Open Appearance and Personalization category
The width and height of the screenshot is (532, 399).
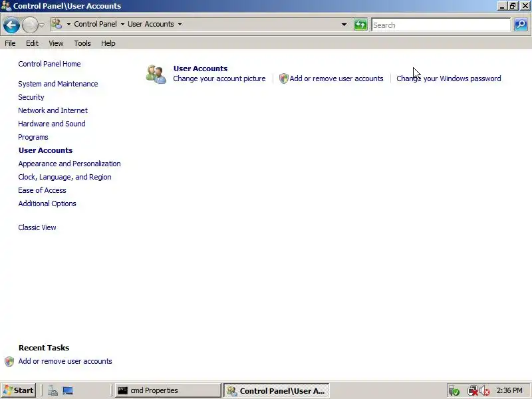[70, 164]
